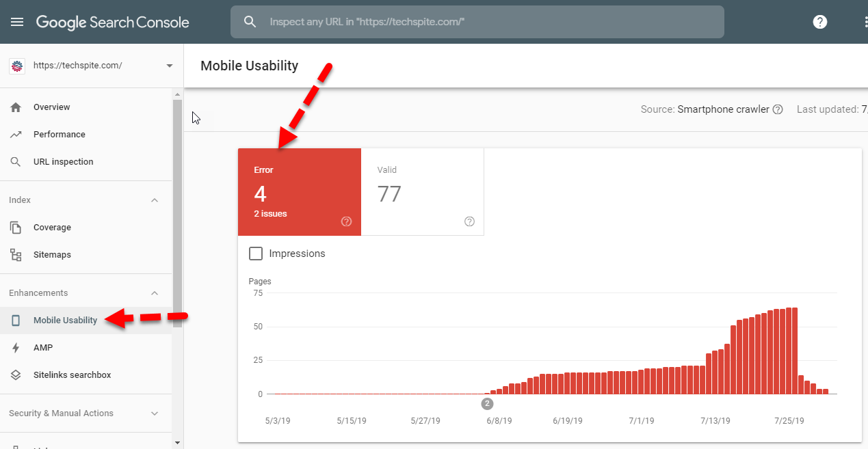Select the Valid pages card
The width and height of the screenshot is (868, 449).
422,192
